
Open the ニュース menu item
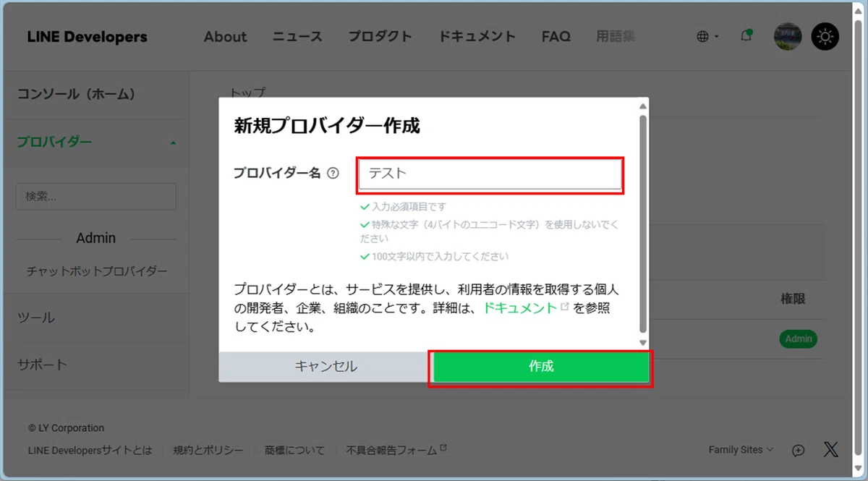297,37
